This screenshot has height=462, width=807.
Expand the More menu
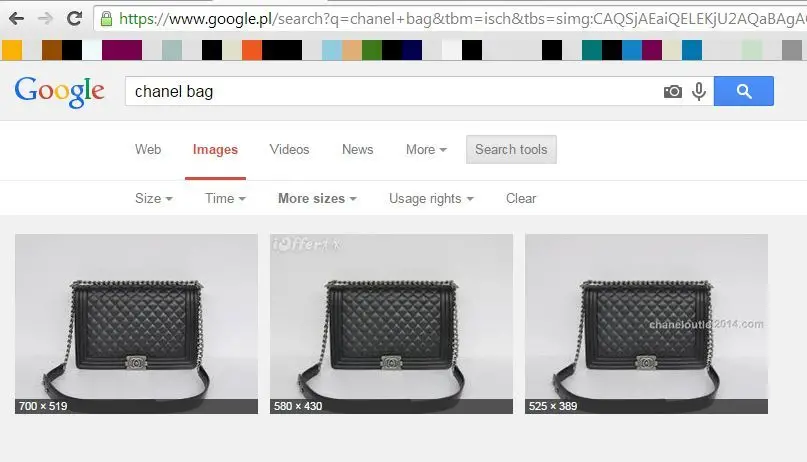426,149
